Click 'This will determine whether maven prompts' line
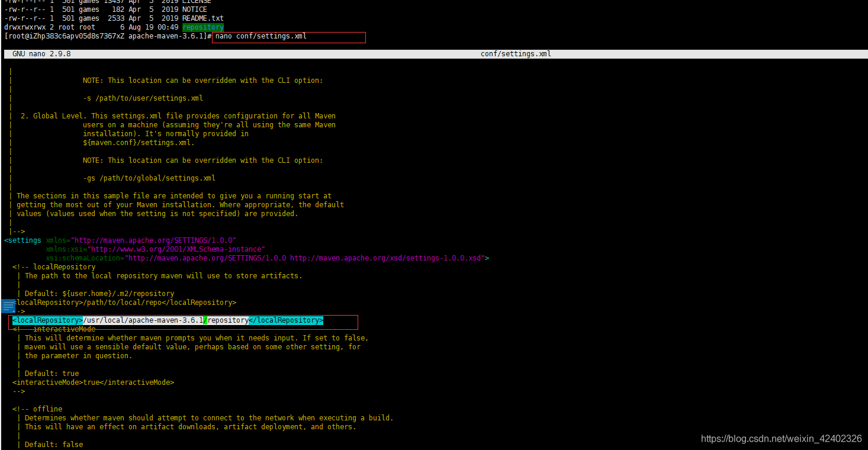 [x=197, y=338]
